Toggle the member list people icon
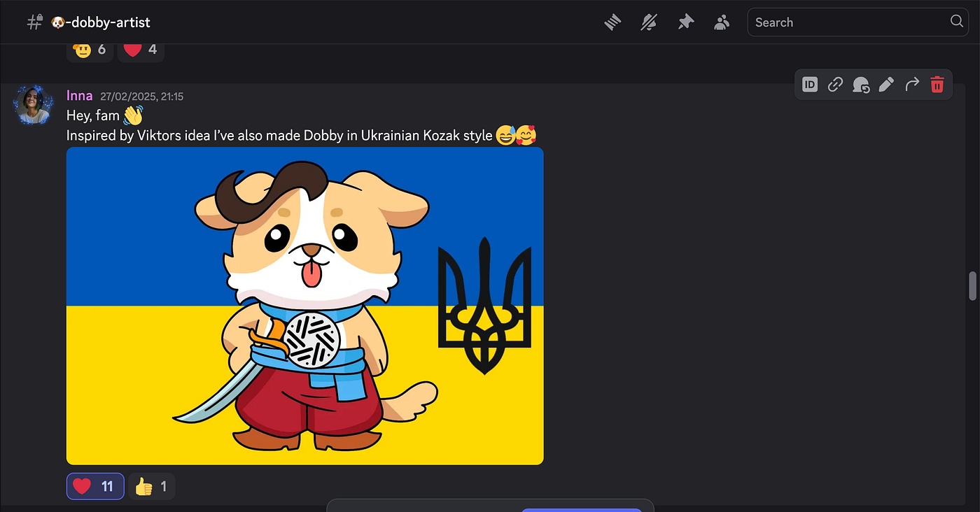This screenshot has height=512, width=980. pyautogui.click(x=722, y=22)
